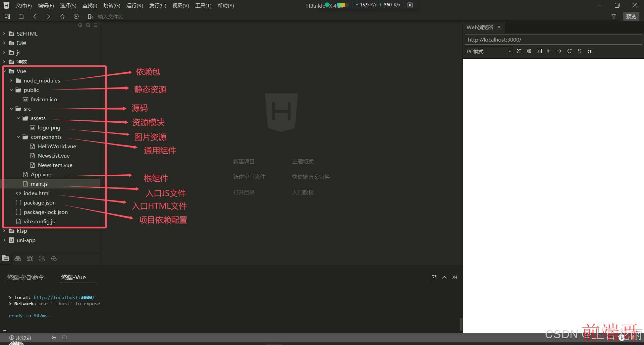Screen dimensions: 644x345
Task: Toggle the 预览 preview button
Action: tap(631, 16)
